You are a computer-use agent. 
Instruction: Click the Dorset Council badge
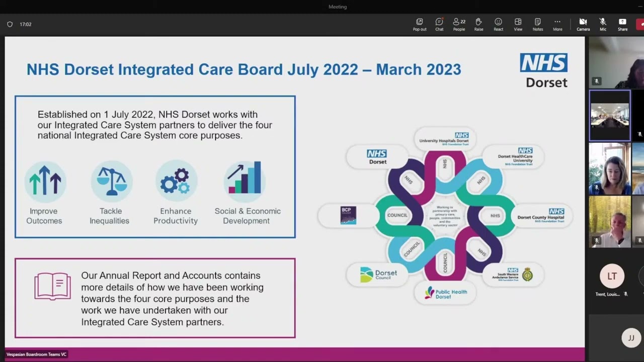coord(378,275)
